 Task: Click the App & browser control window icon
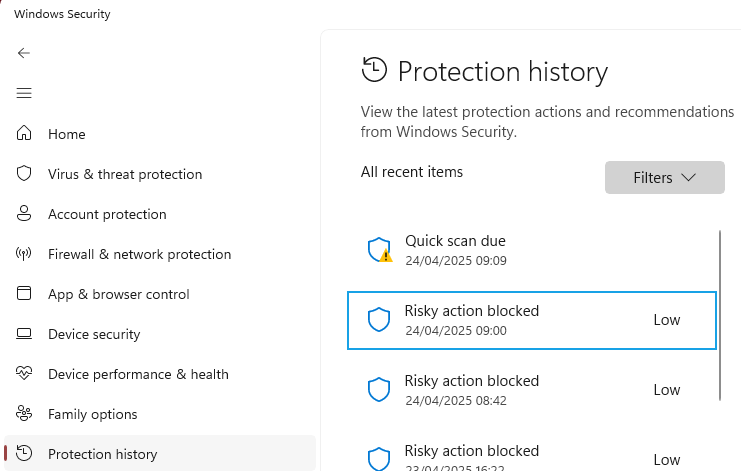(x=24, y=293)
